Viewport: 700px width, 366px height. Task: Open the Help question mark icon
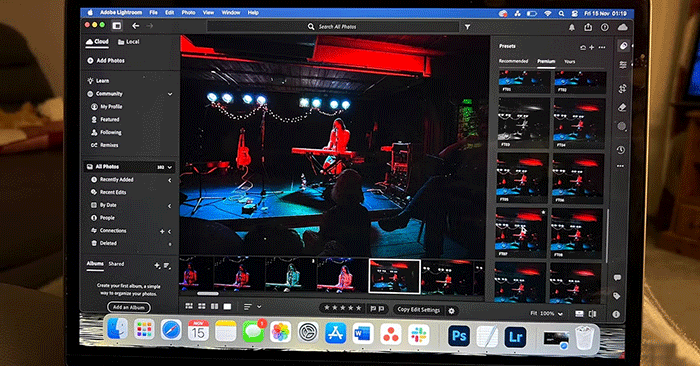(604, 27)
